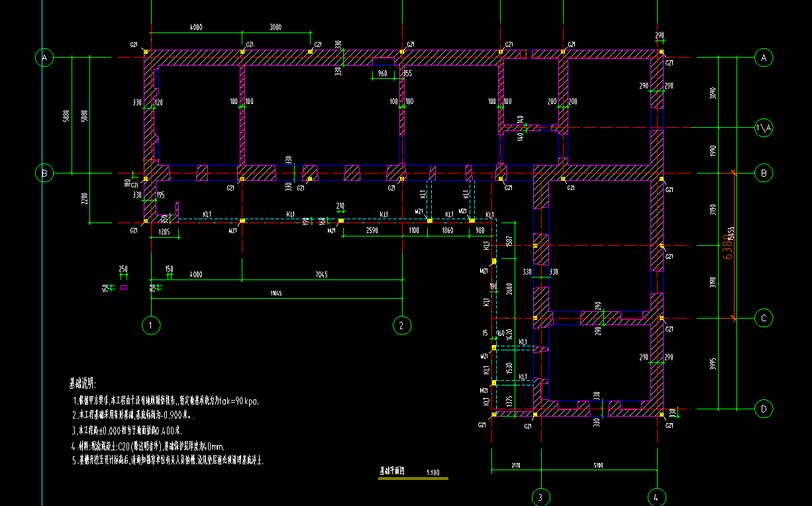Viewport: 812px width, 506px height.
Task: Select the 1\A axis bubble
Action: [764, 128]
